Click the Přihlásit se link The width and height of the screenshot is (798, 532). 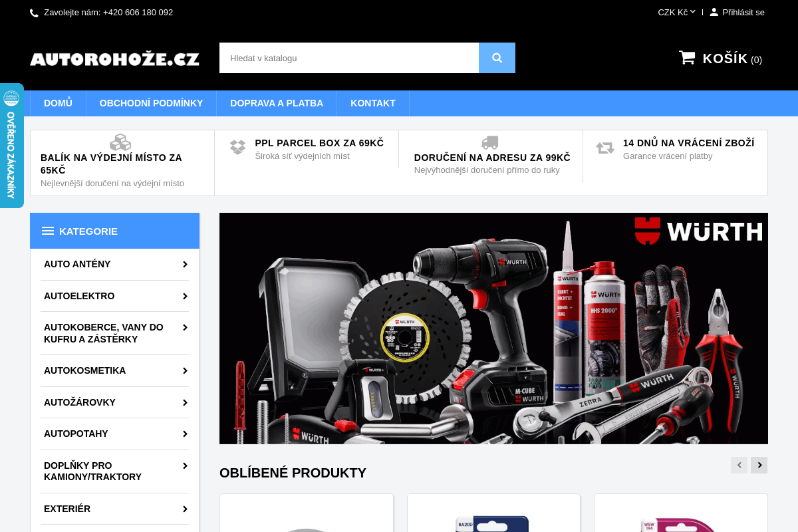click(x=743, y=12)
